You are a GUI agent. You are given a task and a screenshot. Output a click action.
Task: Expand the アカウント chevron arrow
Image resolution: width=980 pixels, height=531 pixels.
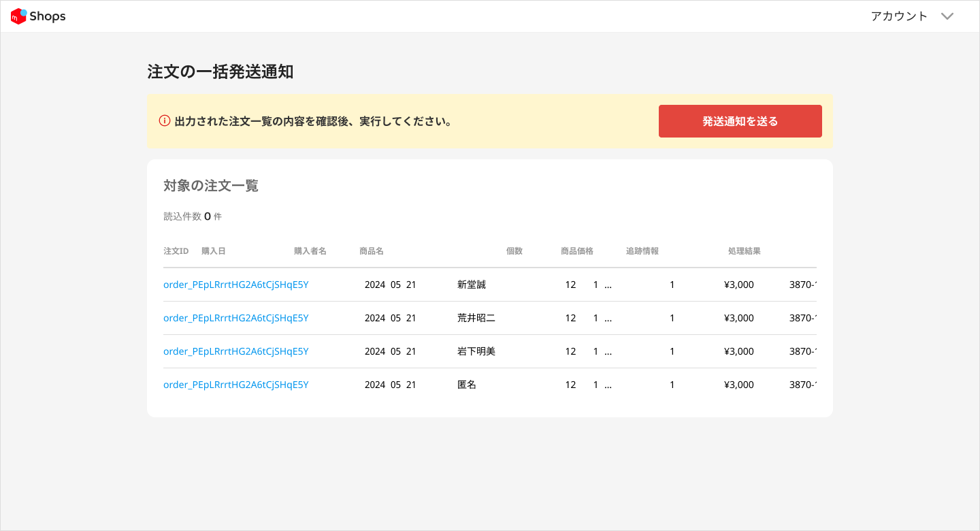(947, 16)
